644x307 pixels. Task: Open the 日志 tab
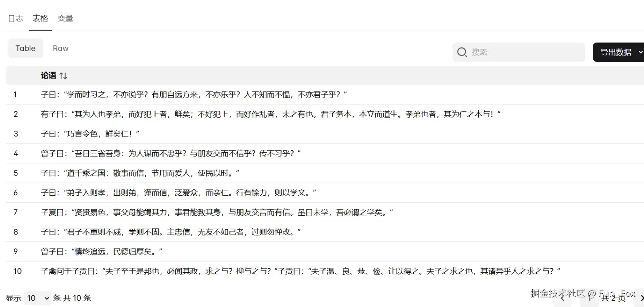[15, 18]
